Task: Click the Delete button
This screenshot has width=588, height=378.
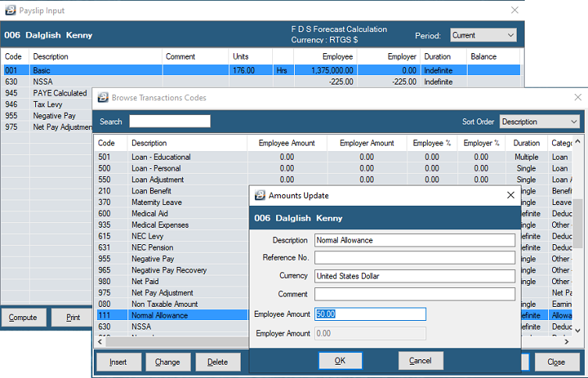Action: (x=217, y=362)
